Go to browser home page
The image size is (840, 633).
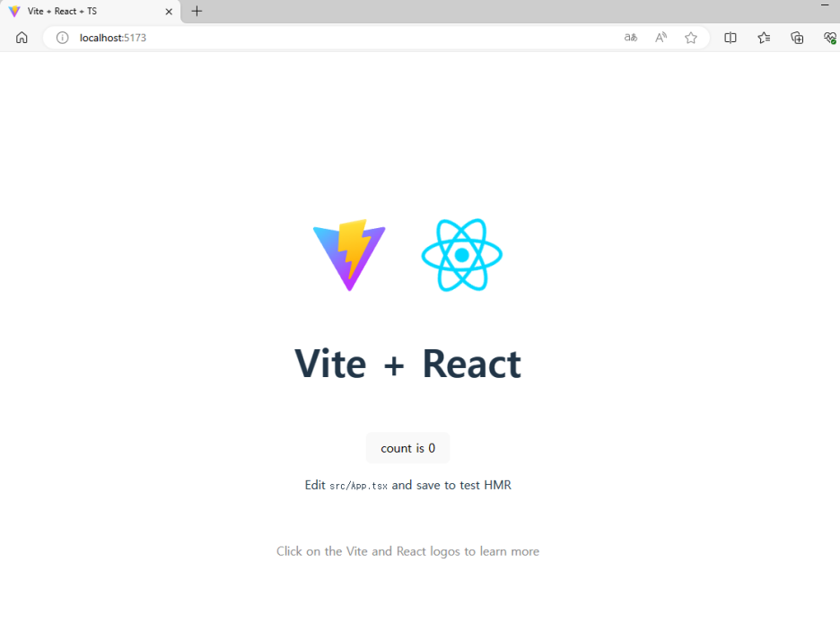(x=22, y=38)
